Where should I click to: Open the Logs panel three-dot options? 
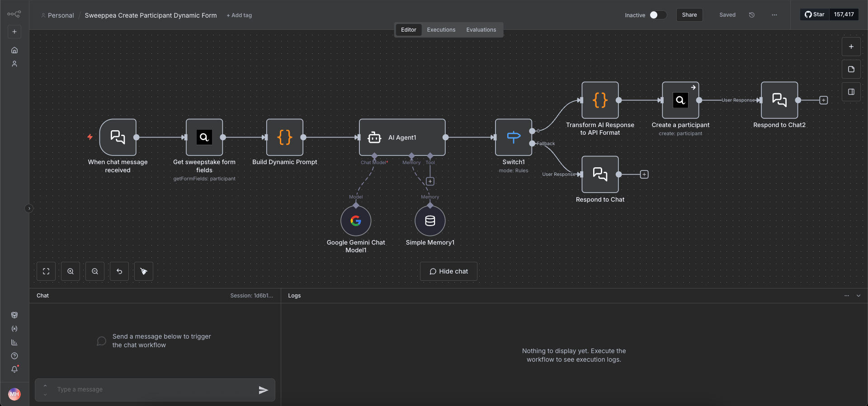point(847,296)
